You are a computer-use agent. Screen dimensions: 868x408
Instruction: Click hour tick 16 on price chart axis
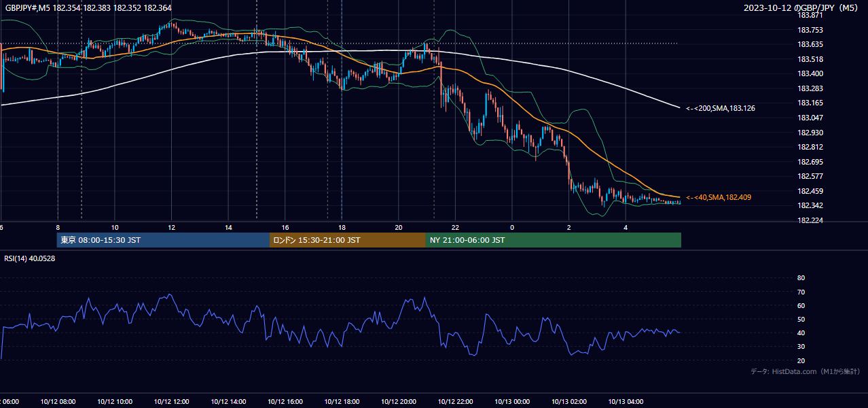285,227
